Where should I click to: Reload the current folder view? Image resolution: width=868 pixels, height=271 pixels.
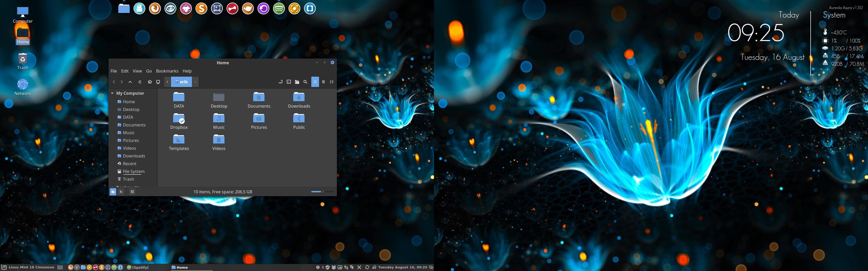point(140,82)
